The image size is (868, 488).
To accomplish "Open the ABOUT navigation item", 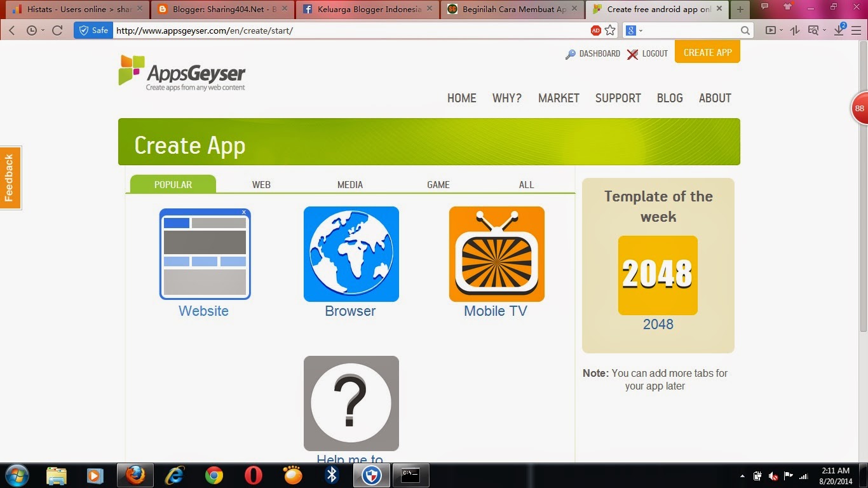I will [x=715, y=98].
